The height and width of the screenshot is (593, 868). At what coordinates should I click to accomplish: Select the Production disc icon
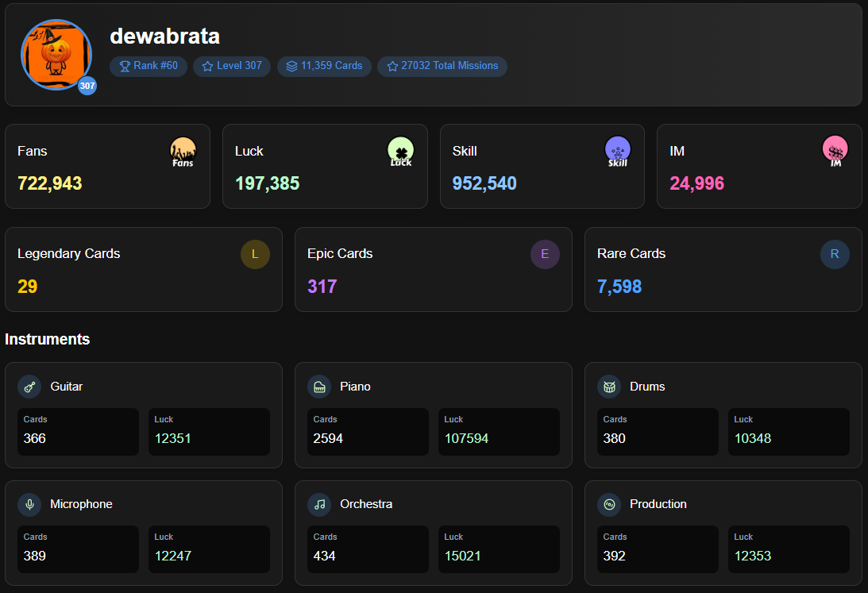pyautogui.click(x=609, y=504)
